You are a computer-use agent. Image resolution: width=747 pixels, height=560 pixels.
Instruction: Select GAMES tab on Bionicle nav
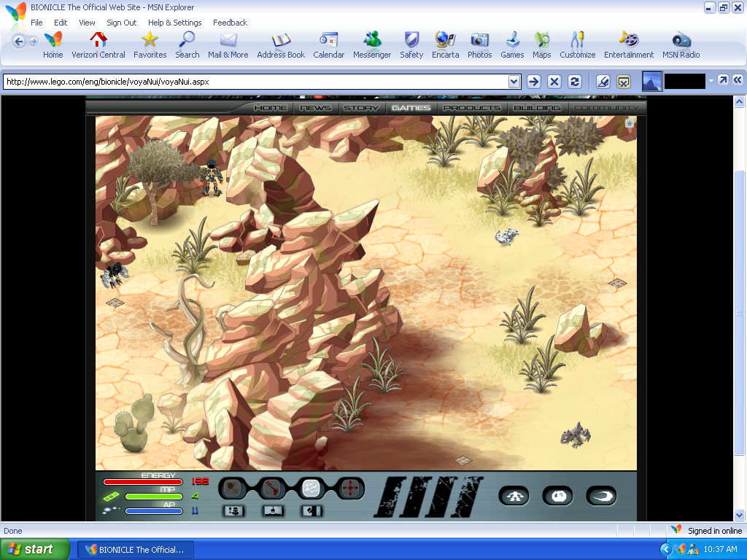(411, 108)
